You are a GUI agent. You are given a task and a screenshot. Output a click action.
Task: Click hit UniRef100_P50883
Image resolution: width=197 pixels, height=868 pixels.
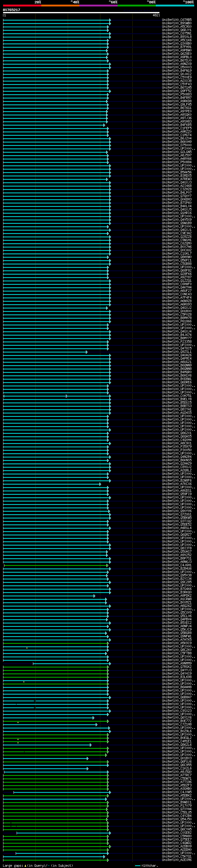[177, 94]
